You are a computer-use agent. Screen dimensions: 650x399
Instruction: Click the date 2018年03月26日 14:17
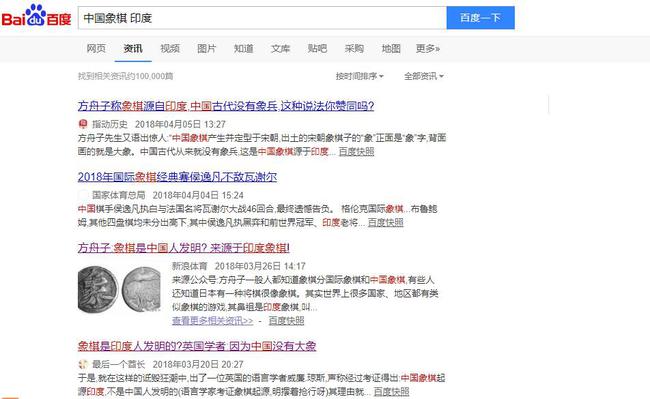[x=260, y=266]
